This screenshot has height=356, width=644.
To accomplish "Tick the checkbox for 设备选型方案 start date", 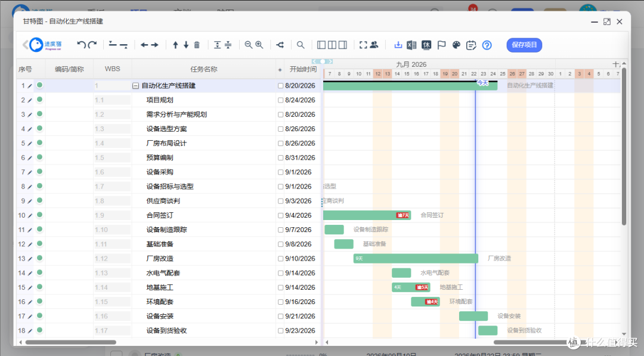I will click(x=280, y=129).
